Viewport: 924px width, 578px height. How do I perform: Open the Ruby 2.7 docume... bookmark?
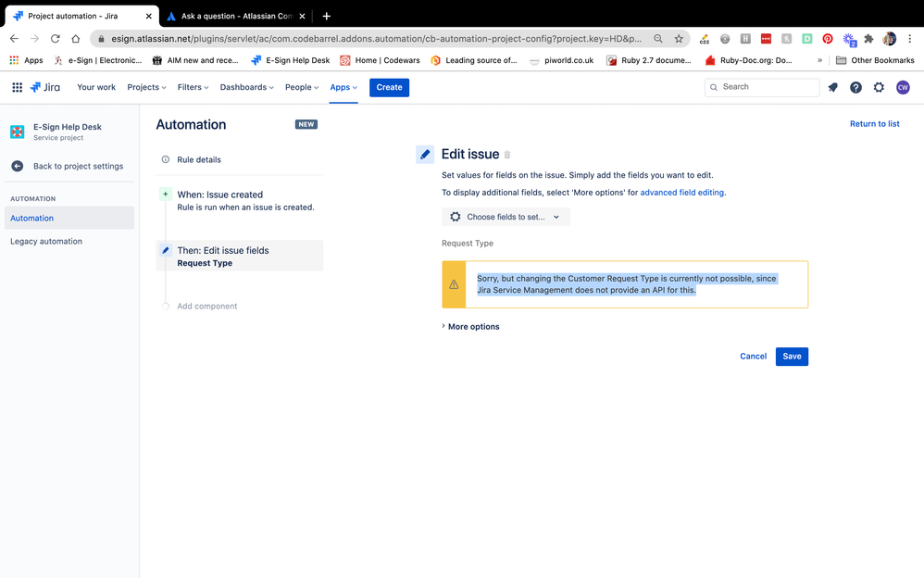click(649, 60)
